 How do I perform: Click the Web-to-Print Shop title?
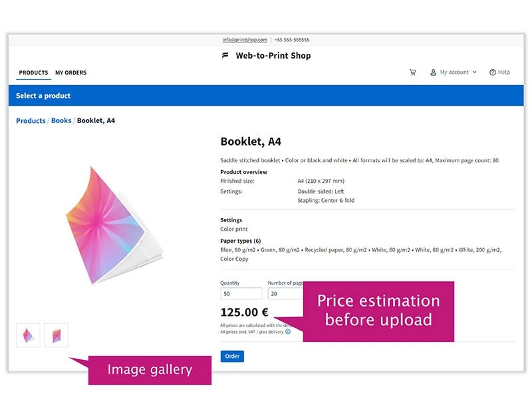273,56
